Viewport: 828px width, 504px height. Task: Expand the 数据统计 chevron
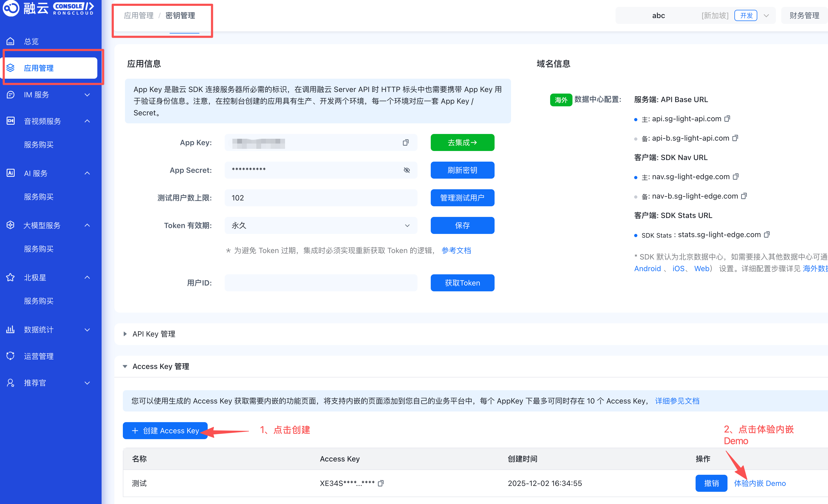point(87,330)
